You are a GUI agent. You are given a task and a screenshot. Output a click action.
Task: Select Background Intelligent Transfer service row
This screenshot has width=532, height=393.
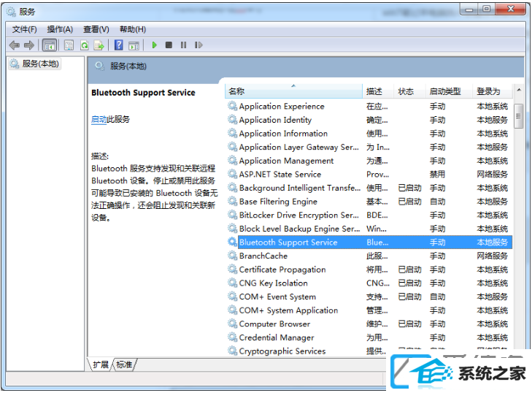coord(369,188)
